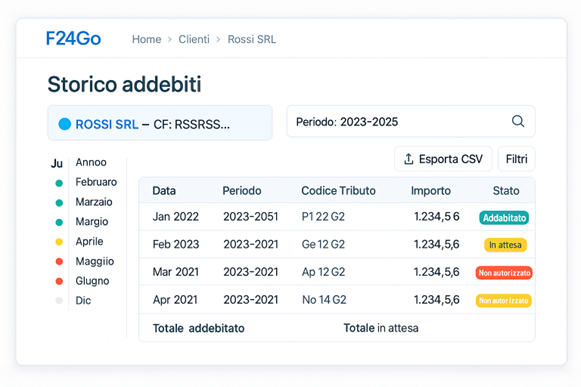
Task: Click the grey dot beside Dic
Action: tap(59, 301)
